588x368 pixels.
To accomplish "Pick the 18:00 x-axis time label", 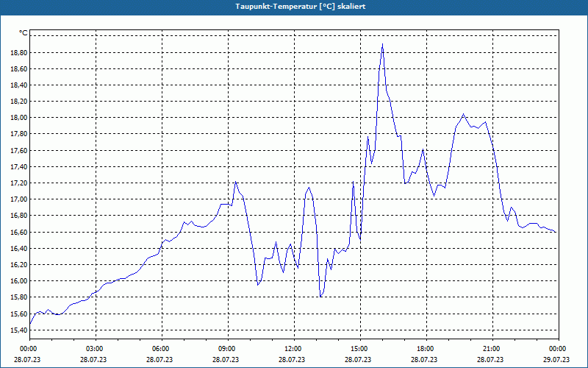I will [x=426, y=349].
